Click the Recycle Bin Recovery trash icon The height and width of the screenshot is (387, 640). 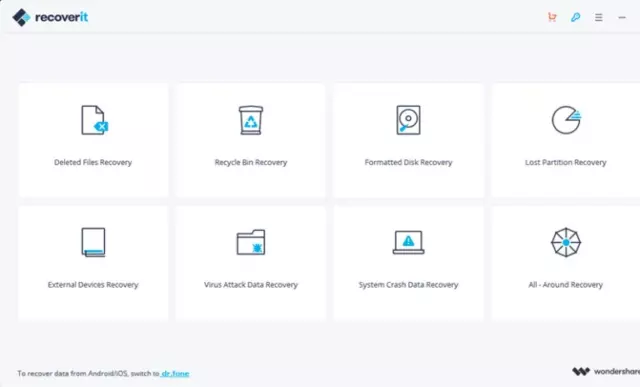251,120
